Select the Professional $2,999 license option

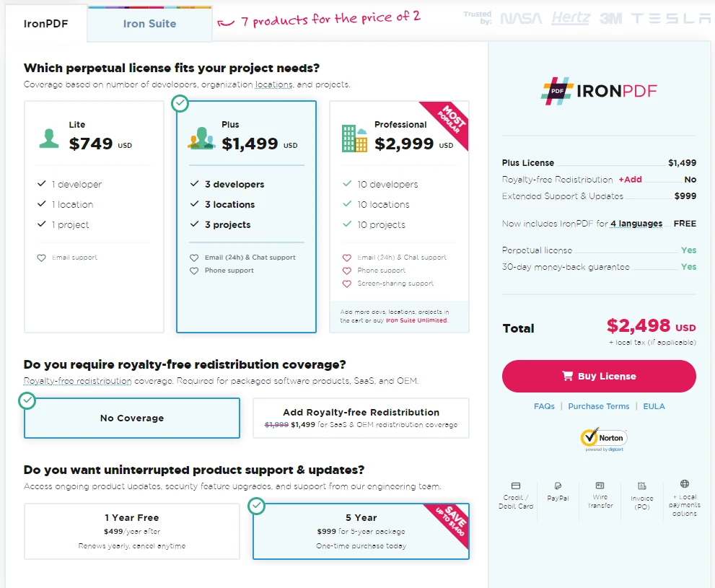399,216
